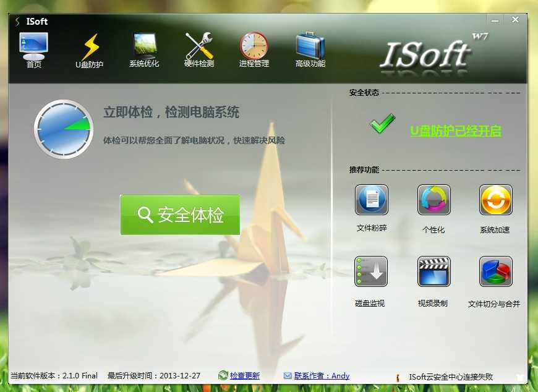This screenshot has width=538, height=392.
Task: Click the ISoft title bar logo icon
Action: tap(17, 22)
